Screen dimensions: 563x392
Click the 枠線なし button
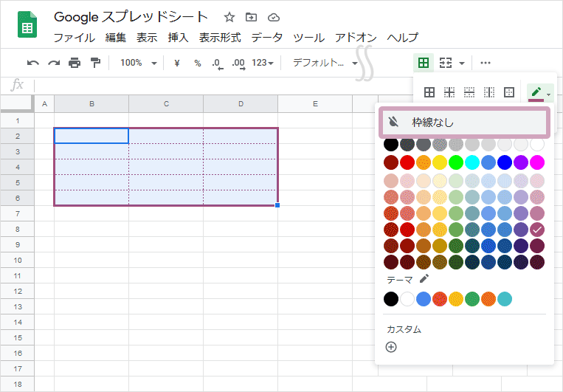464,123
